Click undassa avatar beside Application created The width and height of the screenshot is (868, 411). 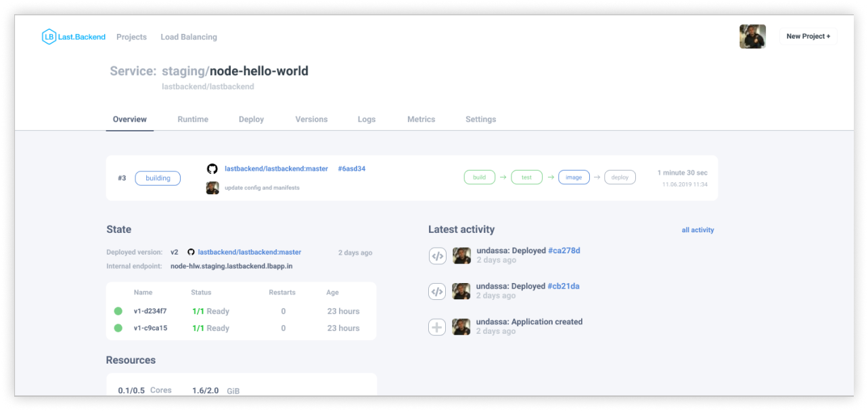pyautogui.click(x=461, y=327)
